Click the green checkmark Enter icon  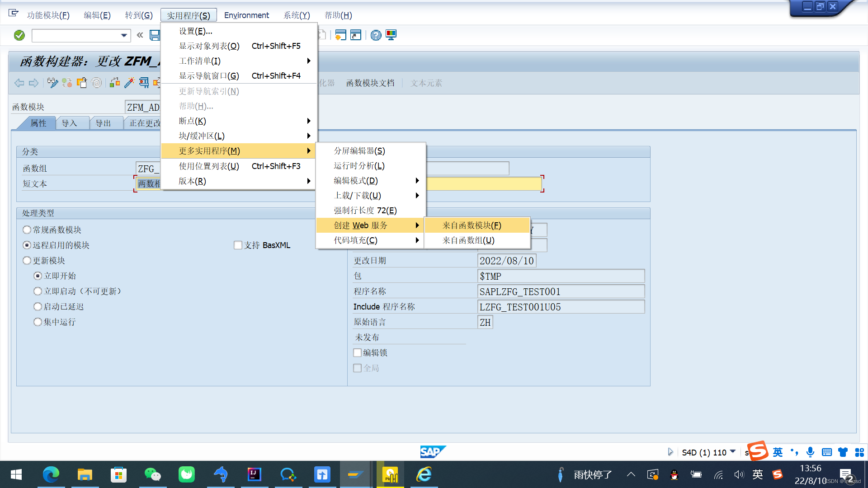[x=19, y=35]
